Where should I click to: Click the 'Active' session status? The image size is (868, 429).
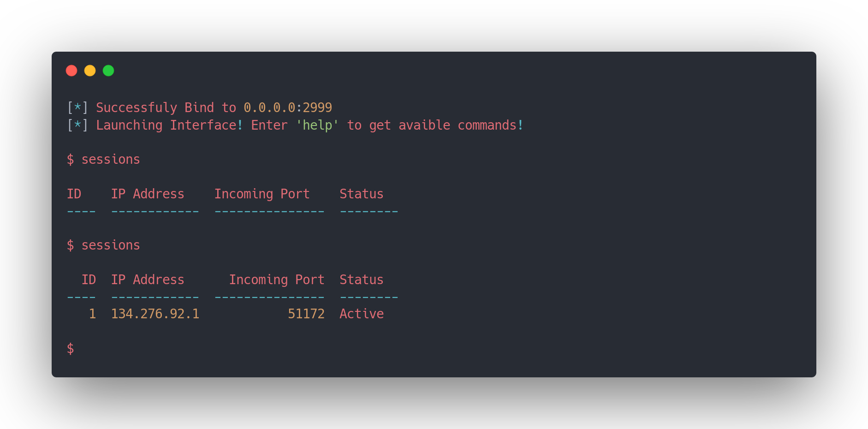(x=362, y=314)
